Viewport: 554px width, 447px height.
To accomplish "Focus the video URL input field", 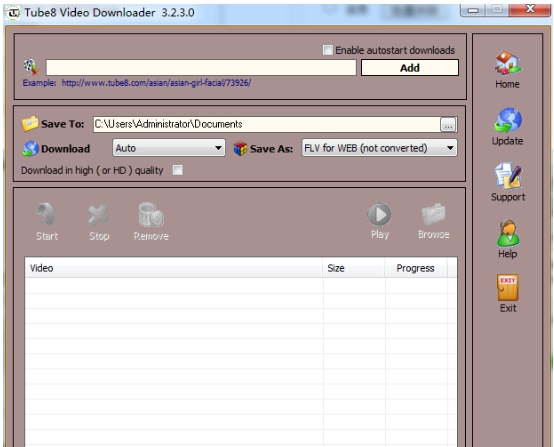I will [x=201, y=67].
